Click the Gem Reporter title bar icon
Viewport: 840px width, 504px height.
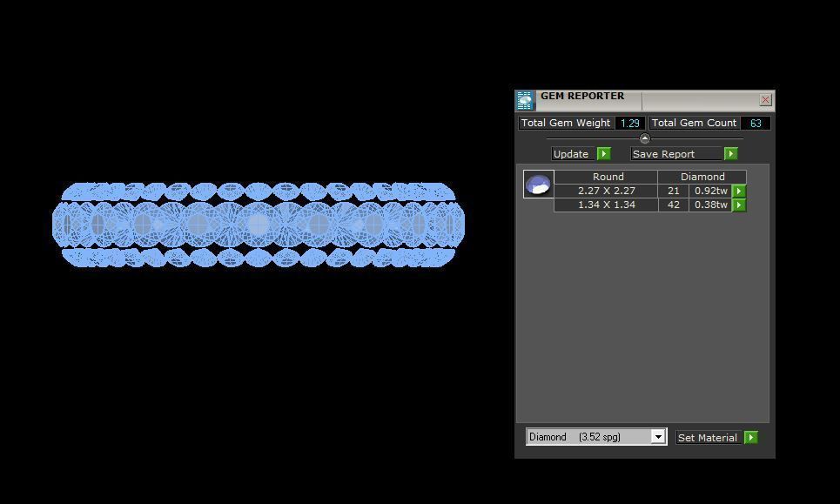525,101
